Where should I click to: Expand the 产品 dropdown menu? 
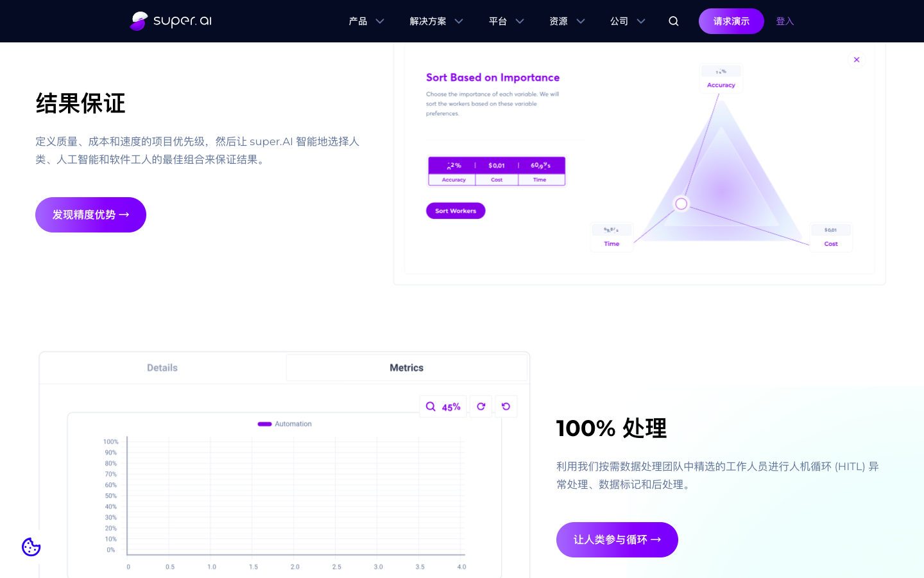(x=366, y=21)
